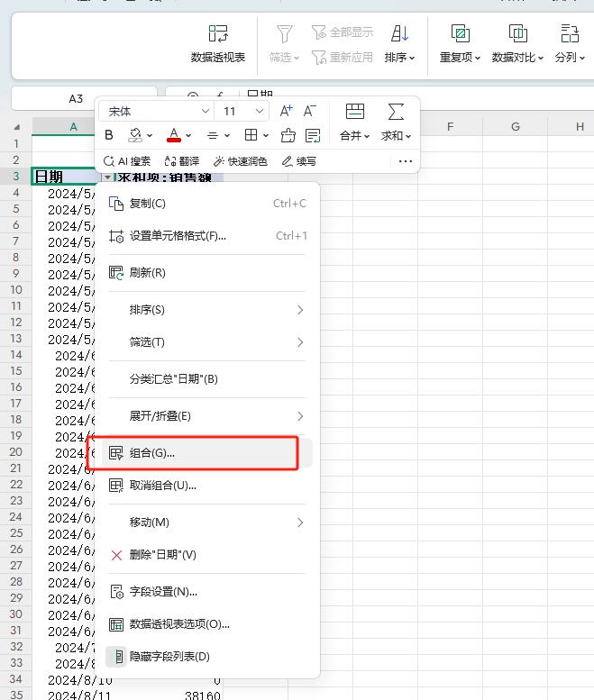594x700 pixels.
Task: Select row 12 header
Action: pyautogui.click(x=16, y=323)
